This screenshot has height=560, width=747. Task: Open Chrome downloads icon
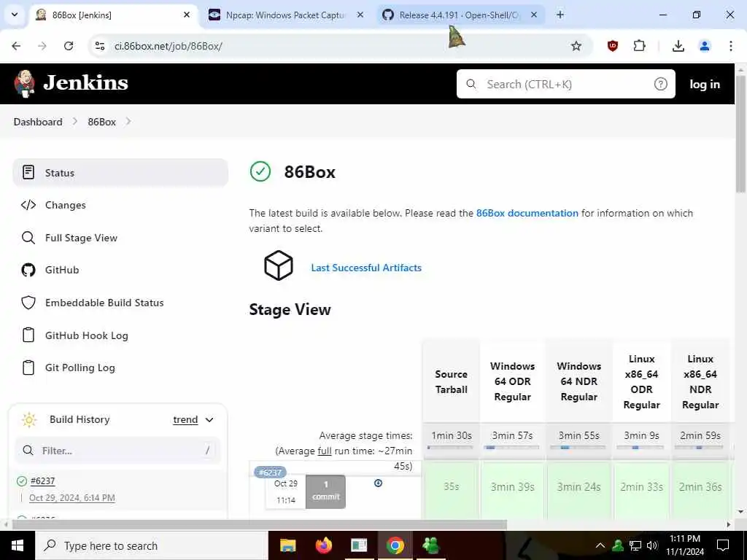click(678, 46)
